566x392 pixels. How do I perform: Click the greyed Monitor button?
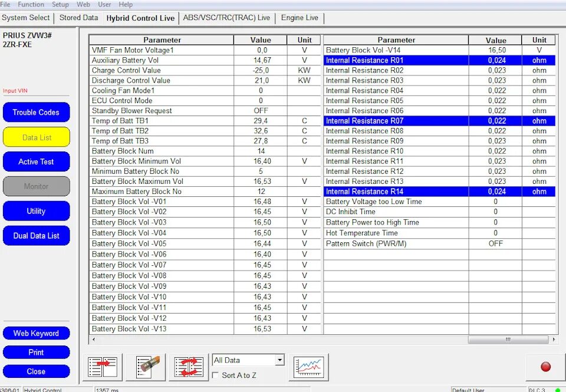point(36,186)
